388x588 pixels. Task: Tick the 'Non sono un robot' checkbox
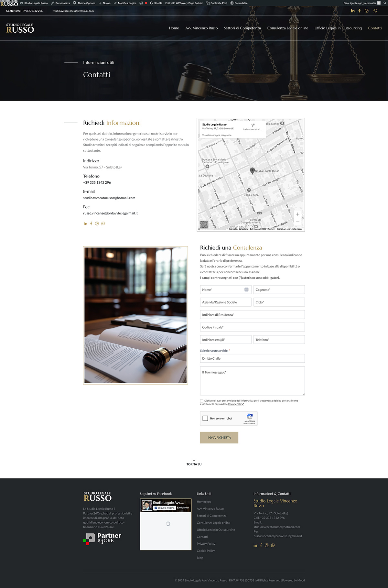coord(205,419)
